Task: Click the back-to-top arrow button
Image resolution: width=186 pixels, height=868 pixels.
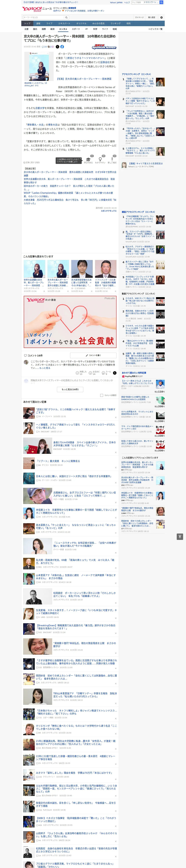Action: (x=180, y=536)
